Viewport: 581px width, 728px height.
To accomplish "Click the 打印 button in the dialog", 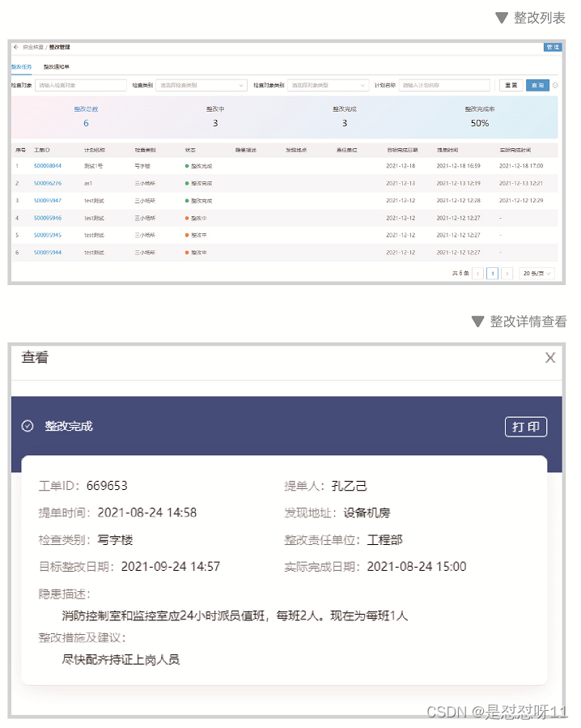I will pyautogui.click(x=526, y=427).
